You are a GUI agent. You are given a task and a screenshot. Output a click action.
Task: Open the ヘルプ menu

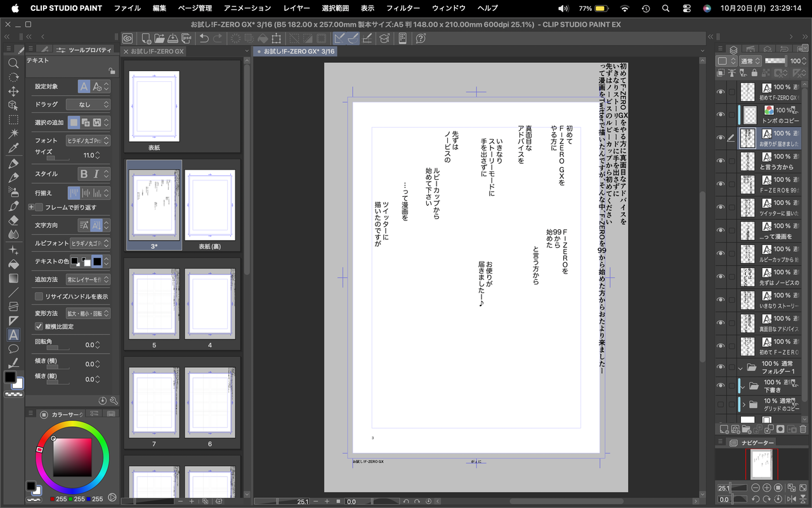[487, 8]
